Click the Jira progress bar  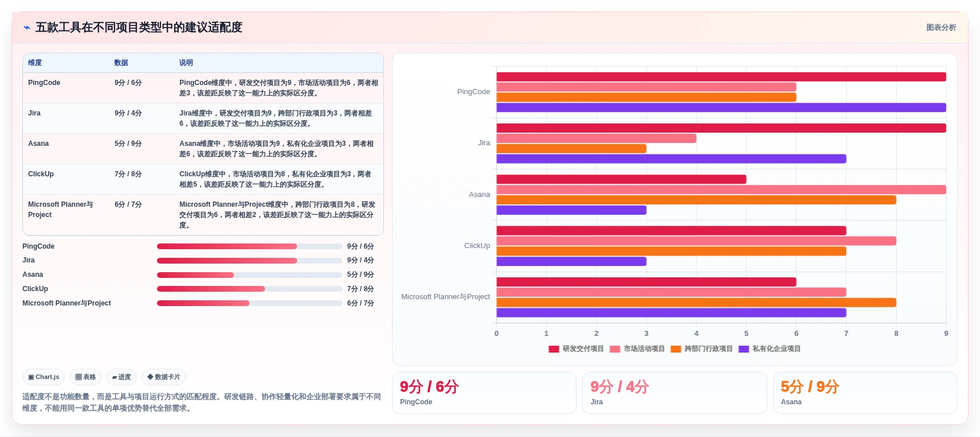(x=249, y=261)
